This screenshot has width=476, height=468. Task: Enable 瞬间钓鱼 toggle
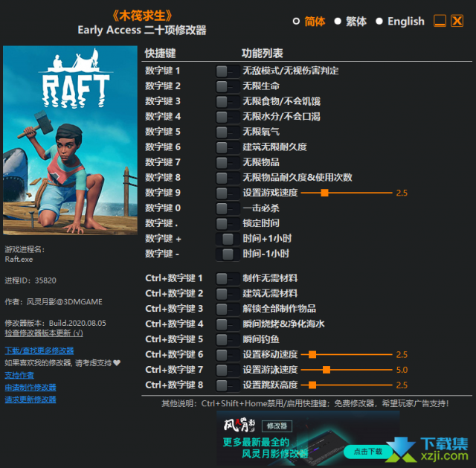pyautogui.click(x=228, y=339)
